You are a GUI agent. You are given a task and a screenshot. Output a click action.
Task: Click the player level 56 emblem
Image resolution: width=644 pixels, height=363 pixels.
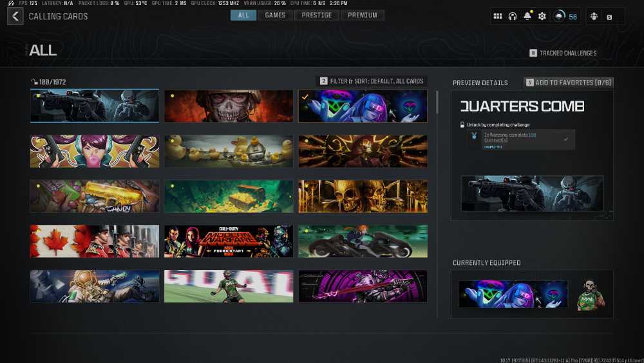click(559, 17)
